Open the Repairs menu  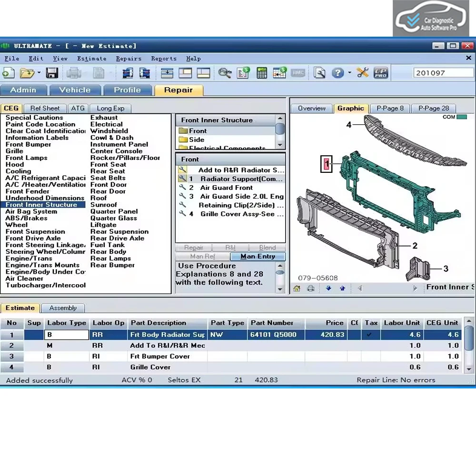tap(129, 58)
